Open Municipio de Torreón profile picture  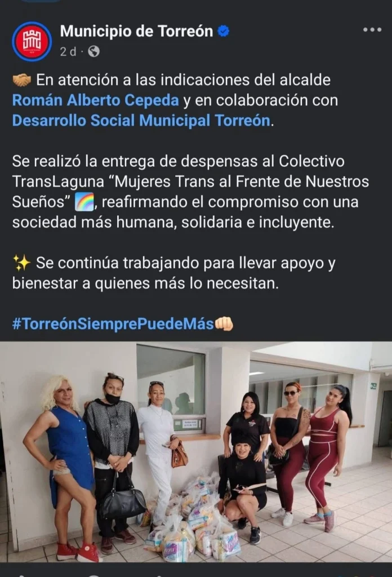click(32, 41)
